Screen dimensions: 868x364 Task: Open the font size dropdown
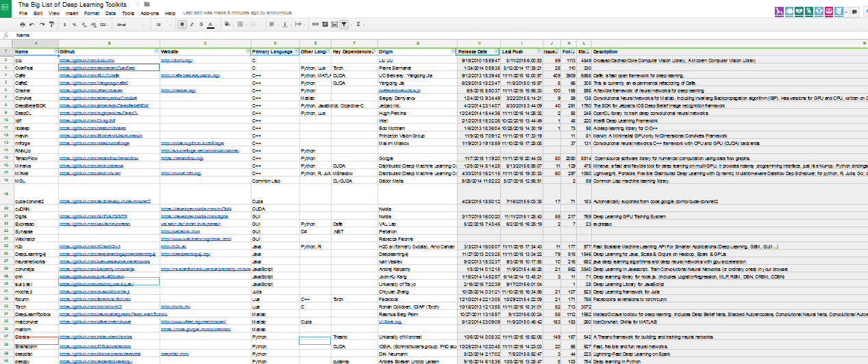click(163, 25)
